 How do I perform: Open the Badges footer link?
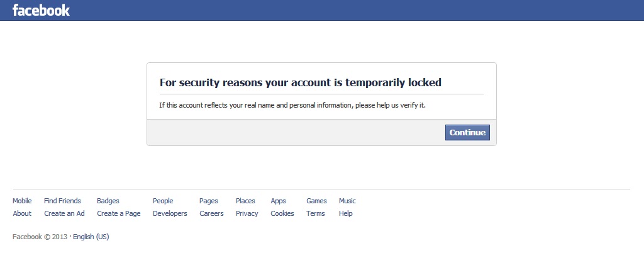(x=108, y=201)
